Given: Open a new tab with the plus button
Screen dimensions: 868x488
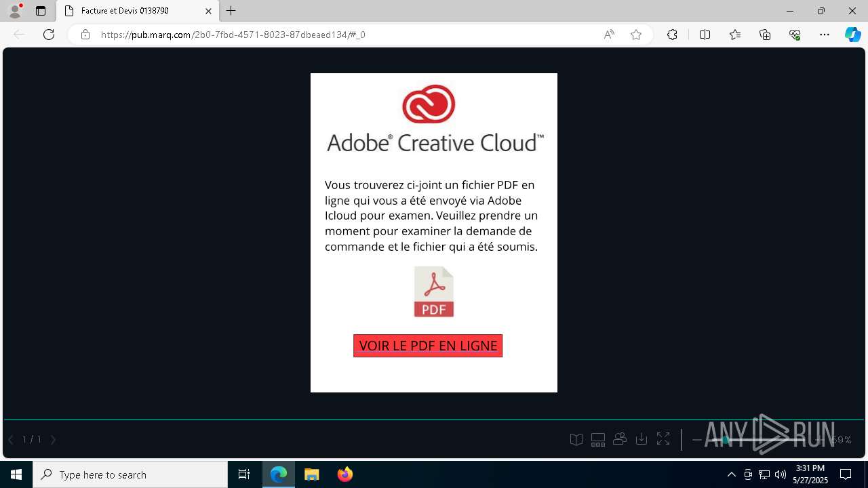Looking at the screenshot, I should pos(231,11).
